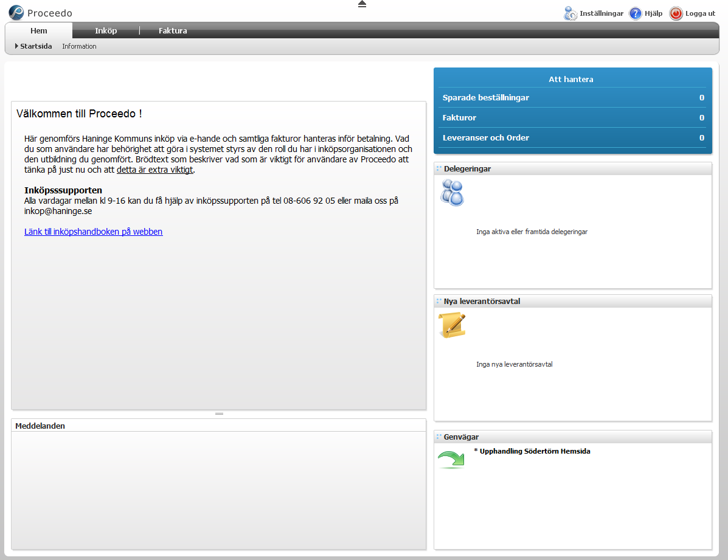This screenshot has height=560, width=728.
Task: Open Inställningar settings icon
Action: 570,13
